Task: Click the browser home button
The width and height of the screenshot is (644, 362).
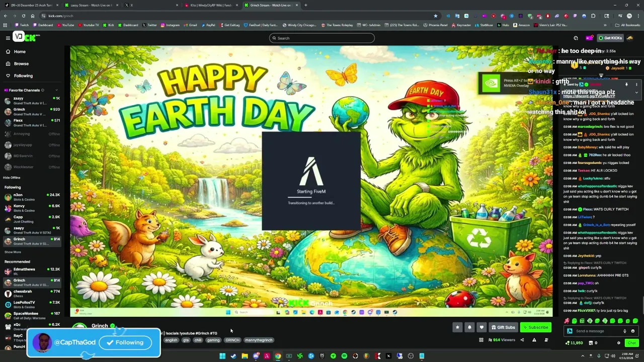Action: coord(32,16)
